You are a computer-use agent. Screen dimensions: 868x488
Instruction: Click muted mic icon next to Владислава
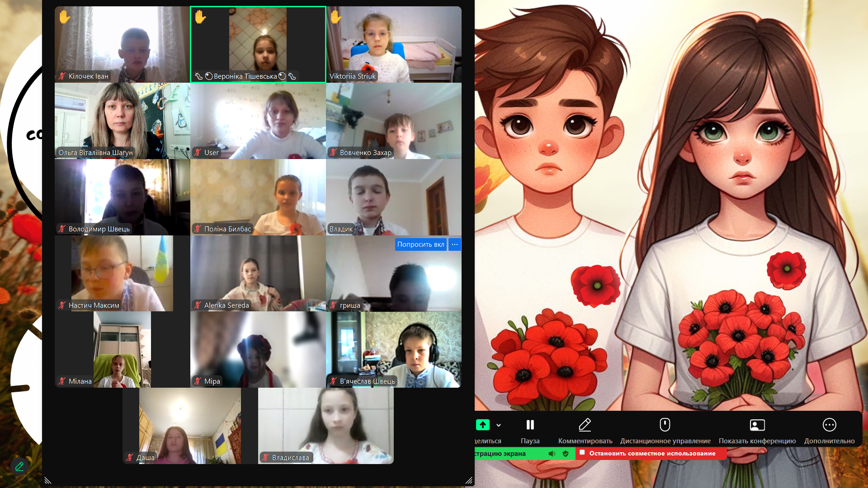click(x=265, y=458)
